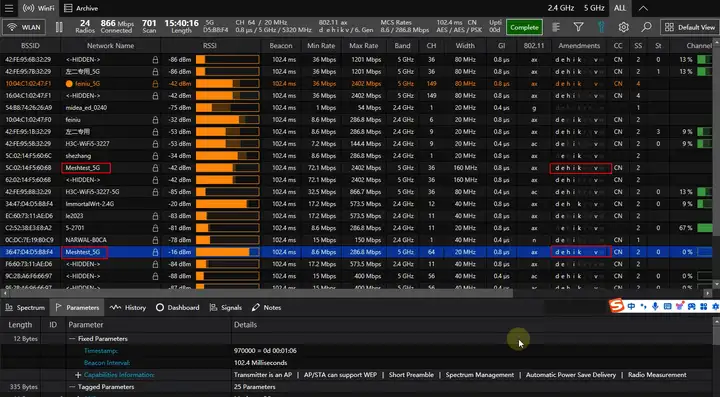Click the green Complete button
Screen dimensions: 720x397
(x=524, y=27)
